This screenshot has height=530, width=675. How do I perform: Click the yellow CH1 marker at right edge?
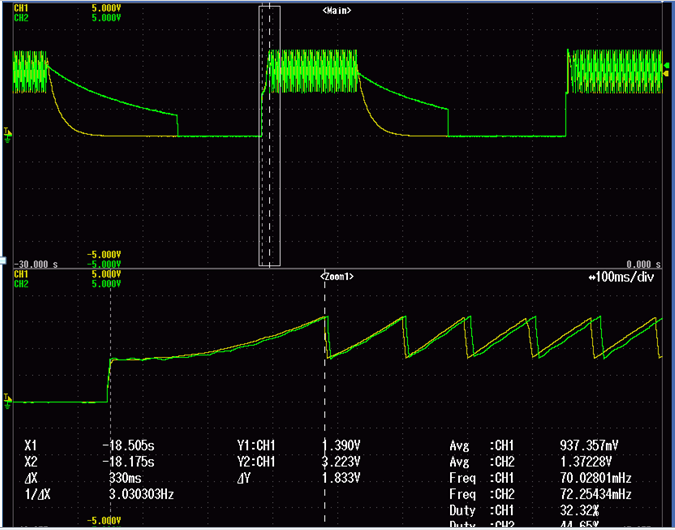(x=667, y=74)
